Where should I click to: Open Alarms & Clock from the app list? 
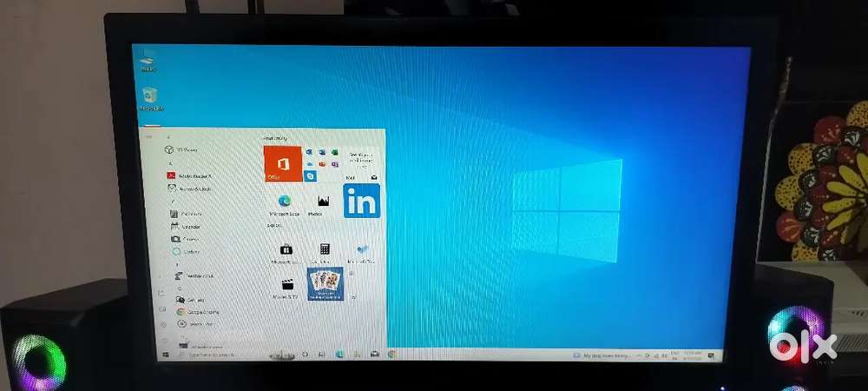click(x=189, y=189)
